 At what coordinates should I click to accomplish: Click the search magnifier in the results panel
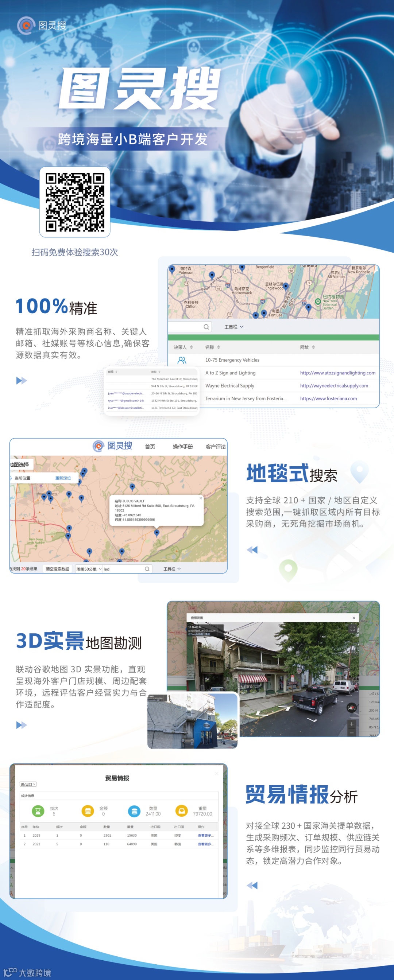click(x=206, y=327)
